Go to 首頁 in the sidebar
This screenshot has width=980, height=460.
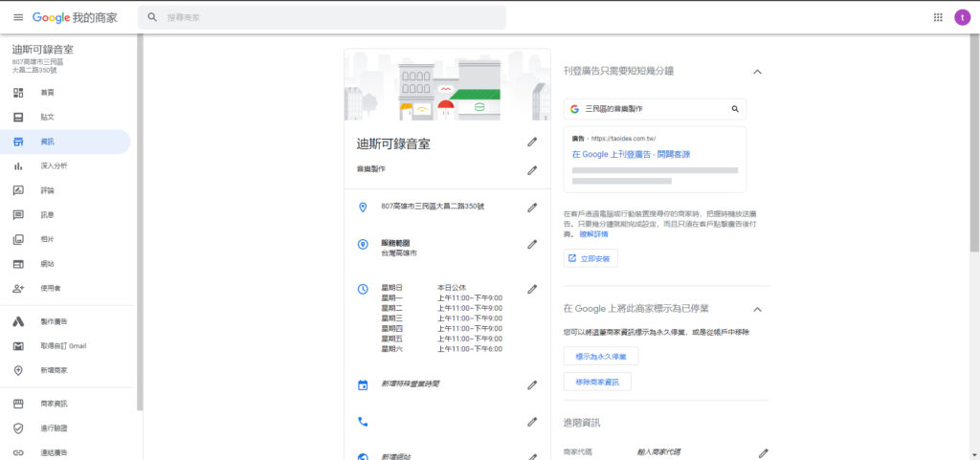(x=47, y=93)
